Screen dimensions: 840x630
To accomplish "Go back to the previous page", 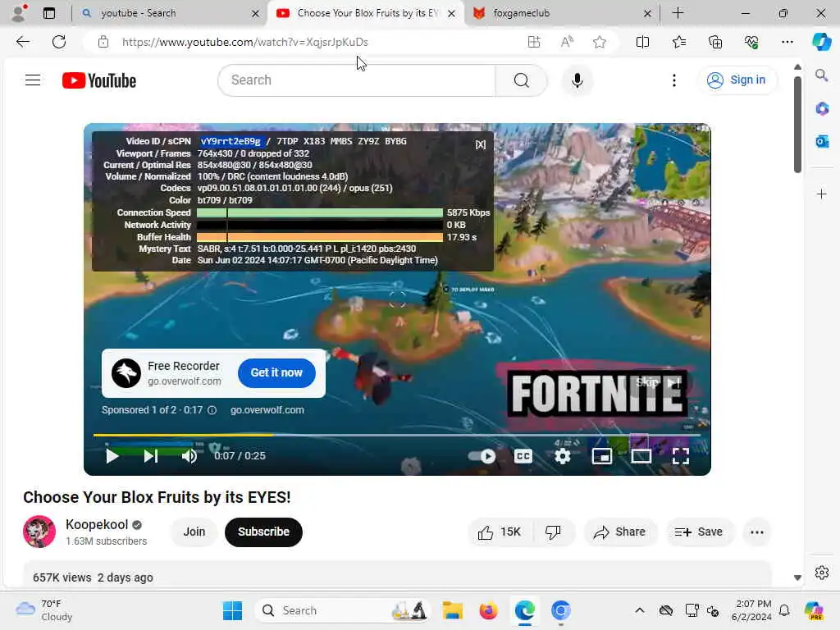I will [x=22, y=42].
